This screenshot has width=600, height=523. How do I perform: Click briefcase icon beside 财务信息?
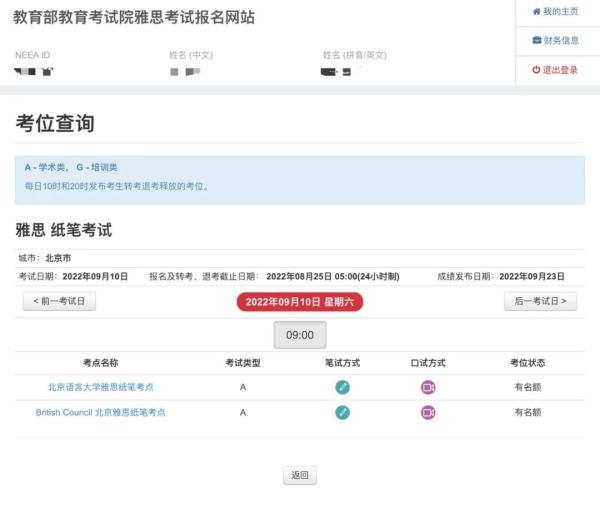(537, 40)
